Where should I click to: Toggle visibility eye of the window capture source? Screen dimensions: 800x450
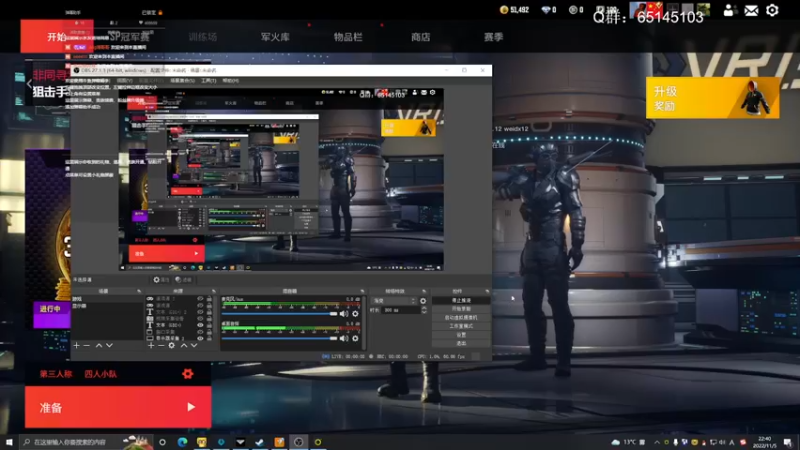pyautogui.click(x=200, y=332)
